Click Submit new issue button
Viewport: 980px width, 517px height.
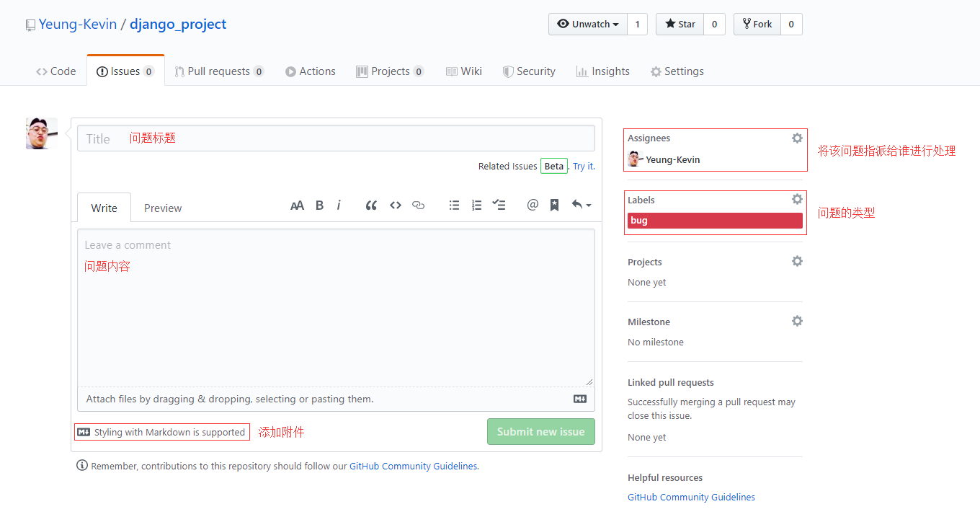[x=541, y=432]
